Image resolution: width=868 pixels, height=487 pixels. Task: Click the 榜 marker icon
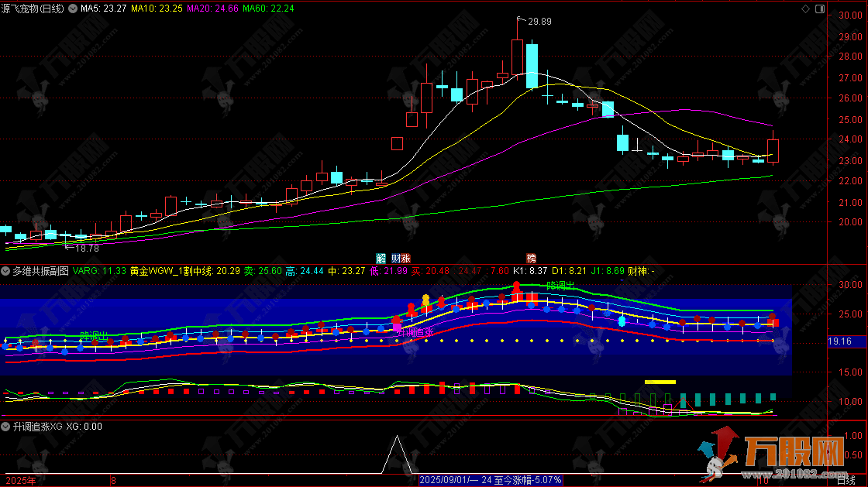[x=532, y=258]
